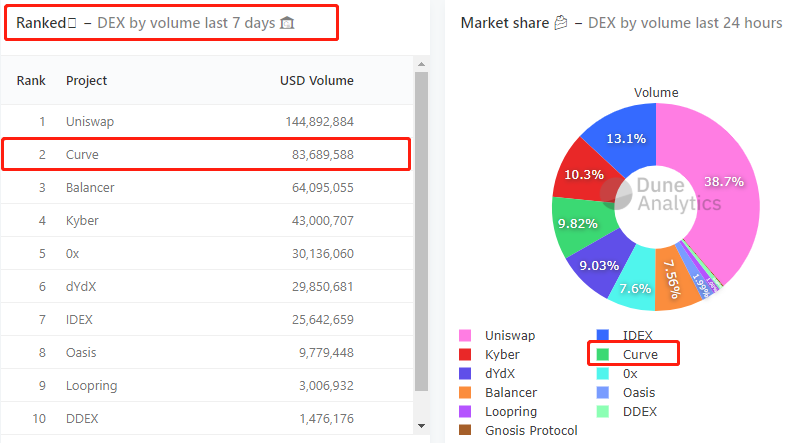Toggle the IDEX blue legend swatch
The image size is (793, 443).
tap(602, 335)
